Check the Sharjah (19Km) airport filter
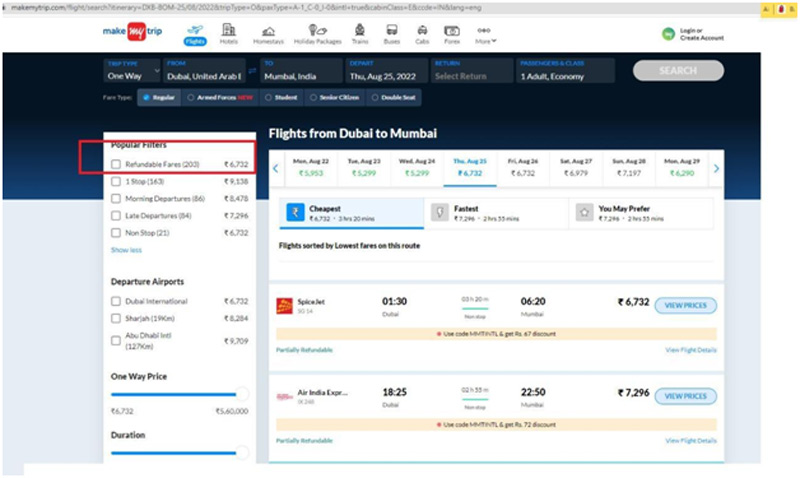Viewport: 800px width, 478px height. pyautogui.click(x=116, y=318)
